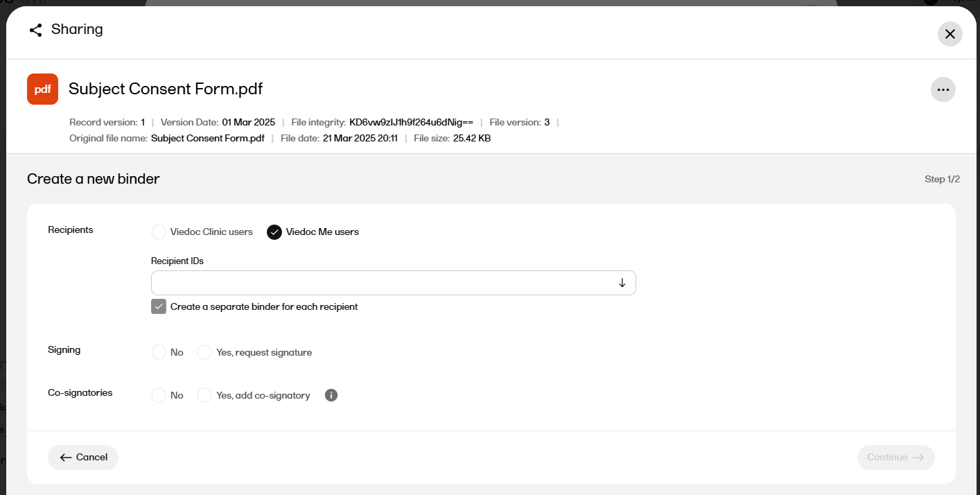The height and width of the screenshot is (495, 980).
Task: Click the Continue button
Action: (895, 458)
